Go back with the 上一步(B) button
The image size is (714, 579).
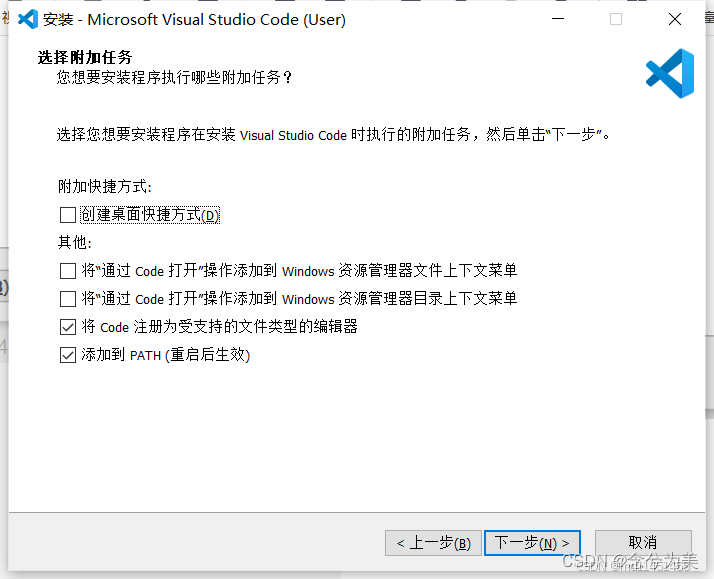[x=433, y=543]
